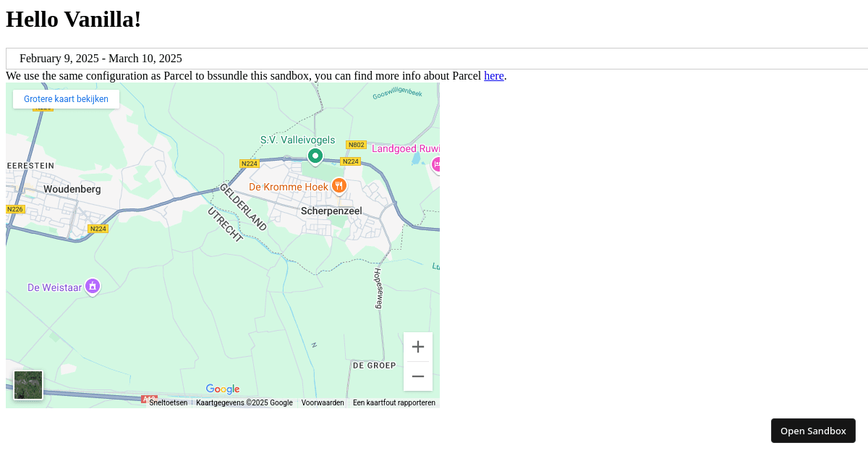The image size is (868, 456).
Task: Click the S.V. Valleivogels label
Action: click(x=298, y=140)
